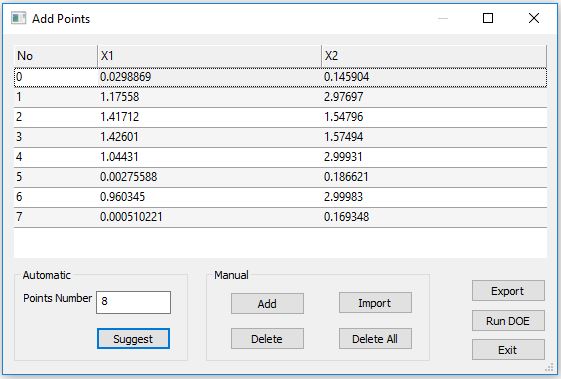561x379 pixels.
Task: Select X2 value 0.186621
Action: point(346,177)
